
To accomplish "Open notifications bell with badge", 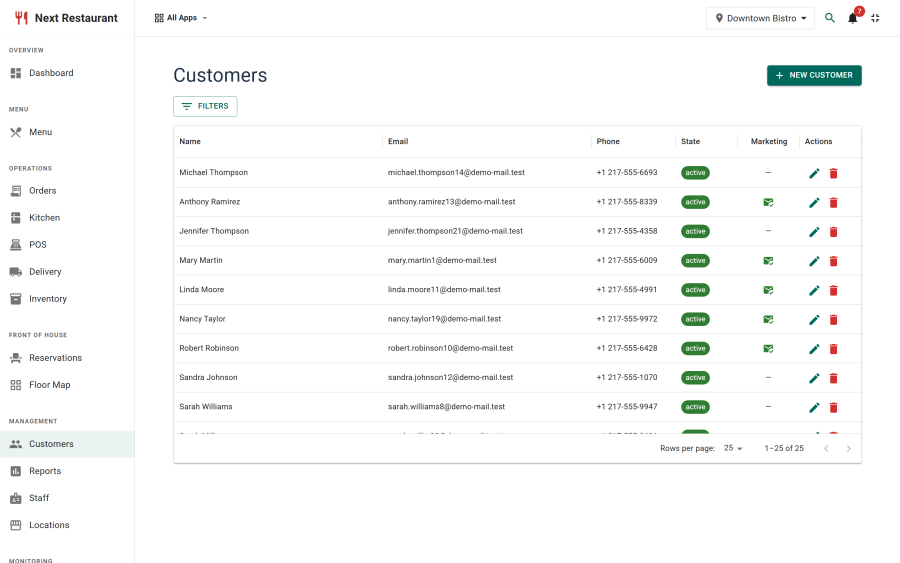I will (853, 18).
